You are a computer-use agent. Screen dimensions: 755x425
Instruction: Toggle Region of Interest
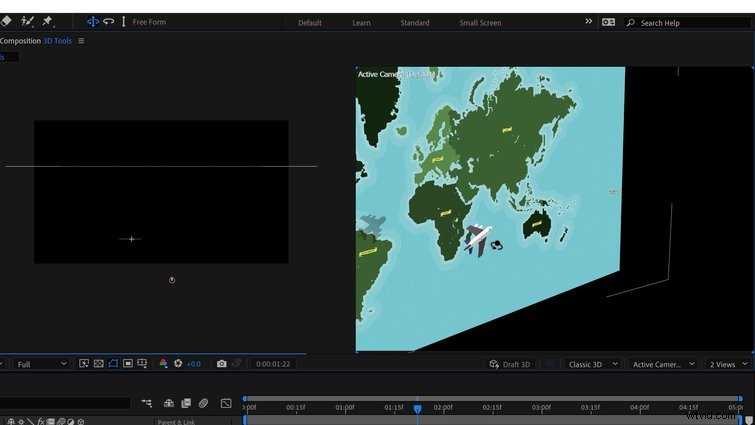[128, 363]
